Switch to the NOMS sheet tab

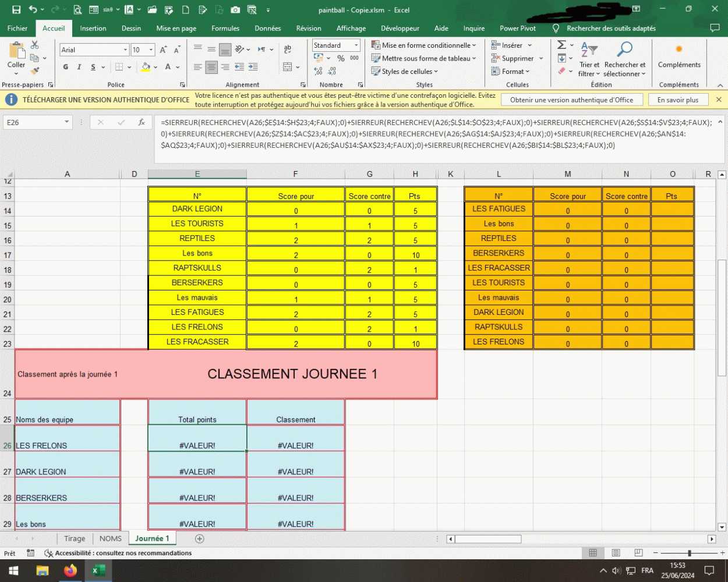tap(110, 538)
